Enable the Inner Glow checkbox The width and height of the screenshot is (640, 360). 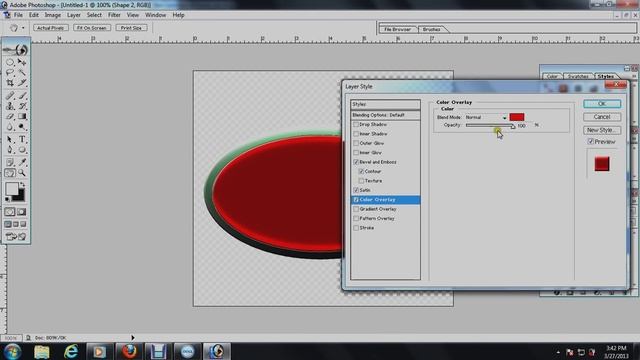pyautogui.click(x=356, y=153)
